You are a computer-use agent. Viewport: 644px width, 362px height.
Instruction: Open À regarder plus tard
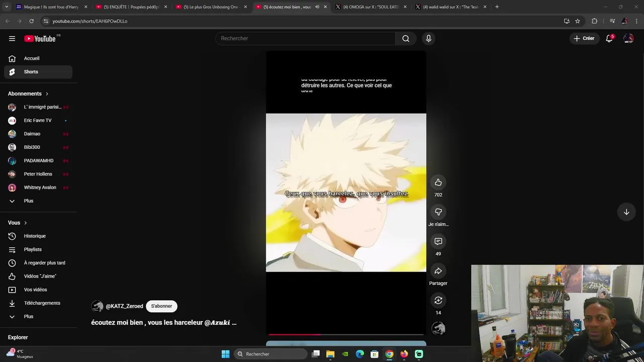(38, 263)
